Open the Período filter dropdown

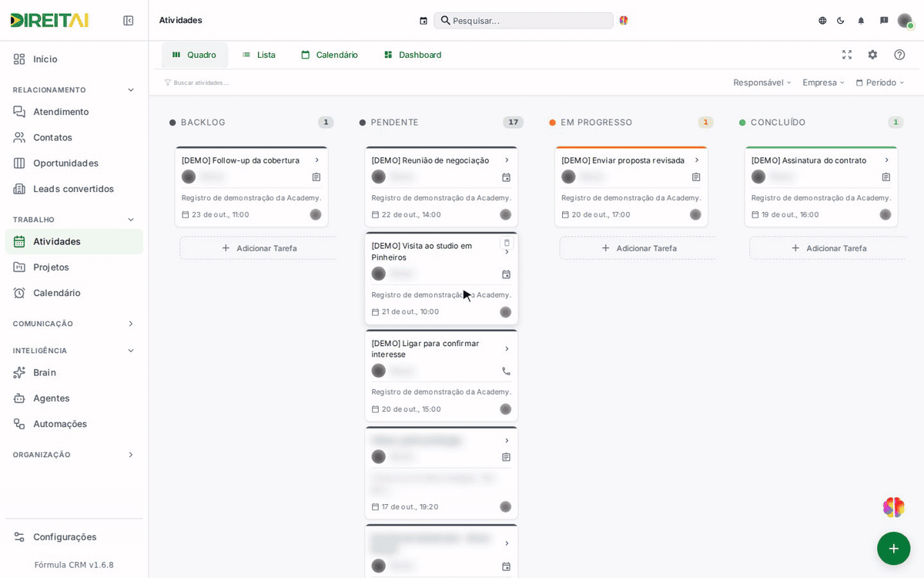[x=880, y=82]
